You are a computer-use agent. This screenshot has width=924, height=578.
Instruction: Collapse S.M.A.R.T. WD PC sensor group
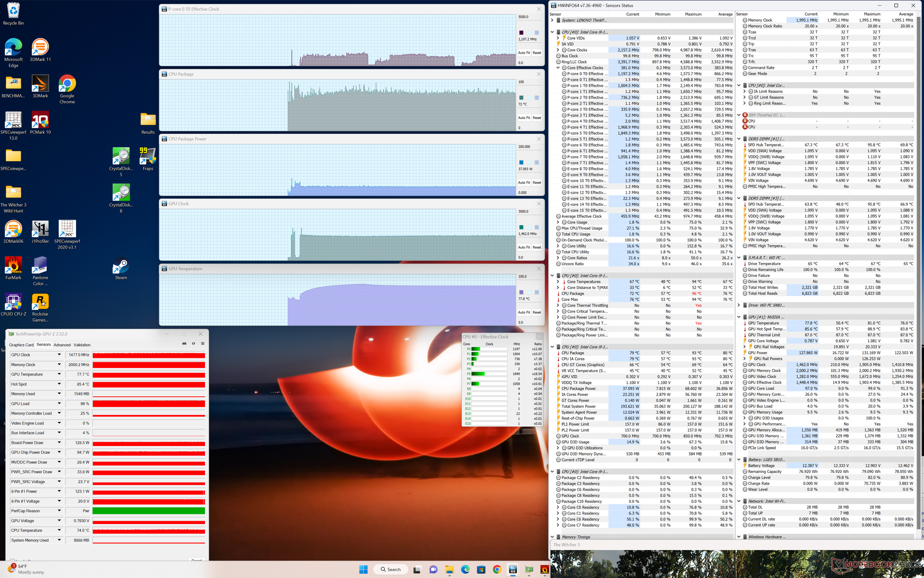(x=739, y=258)
